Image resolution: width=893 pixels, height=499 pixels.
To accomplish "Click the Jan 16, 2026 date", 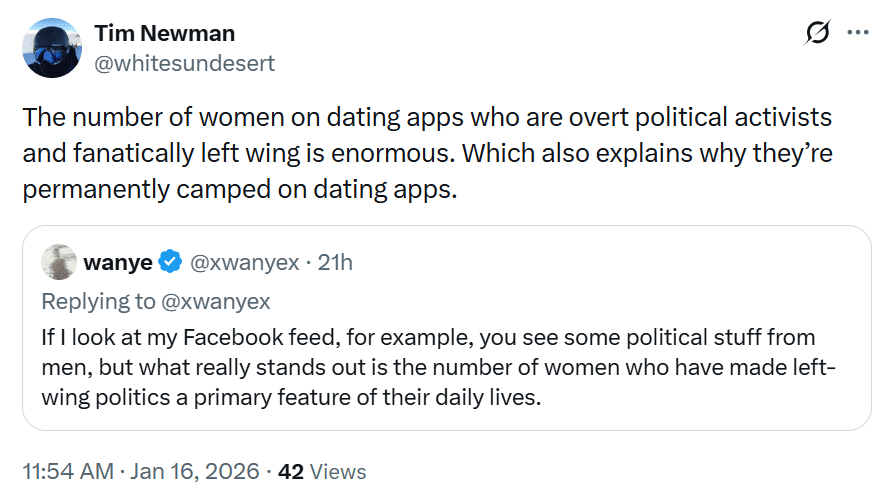I will 195,471.
